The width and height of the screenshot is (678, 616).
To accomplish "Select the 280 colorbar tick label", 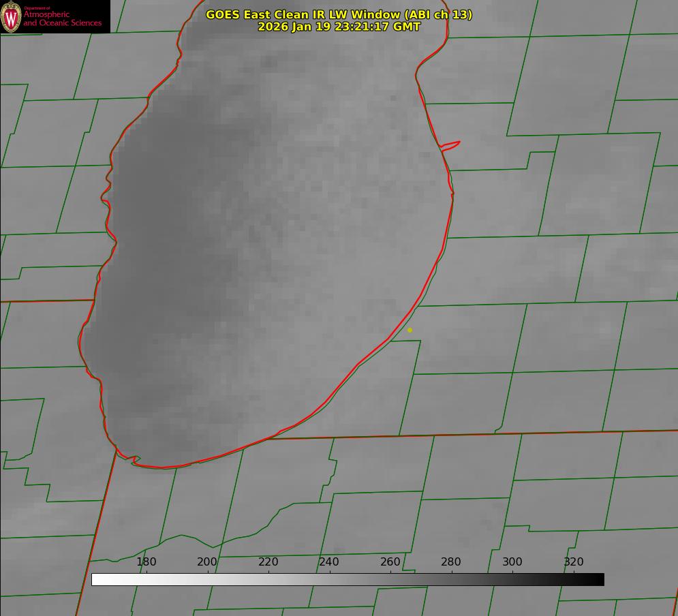I will click(451, 562).
